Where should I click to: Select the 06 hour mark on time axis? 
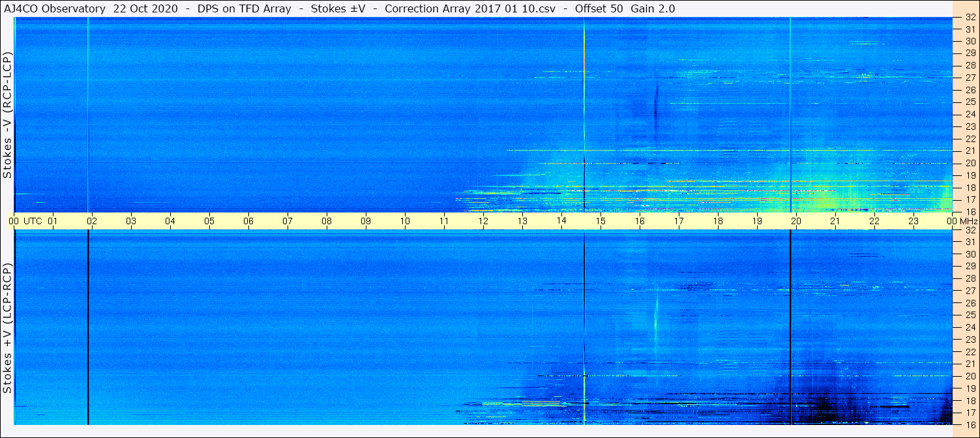(248, 221)
